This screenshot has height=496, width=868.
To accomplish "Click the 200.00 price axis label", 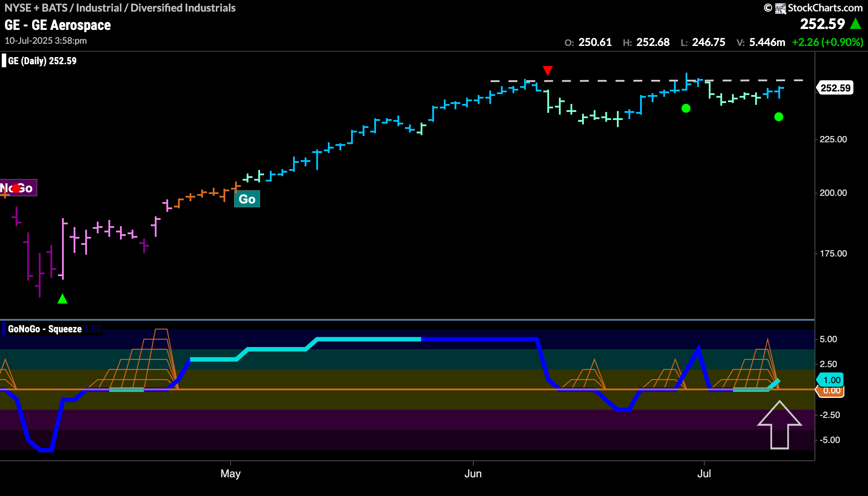I will pos(833,193).
